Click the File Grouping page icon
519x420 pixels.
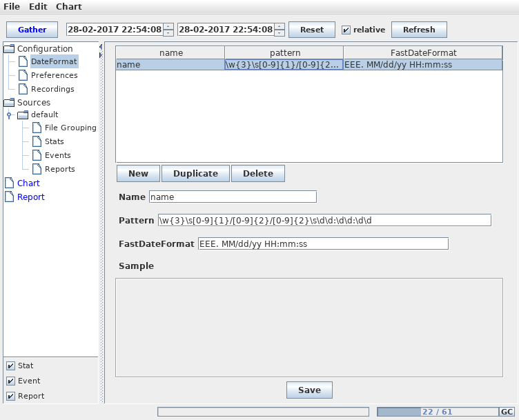tap(37, 128)
